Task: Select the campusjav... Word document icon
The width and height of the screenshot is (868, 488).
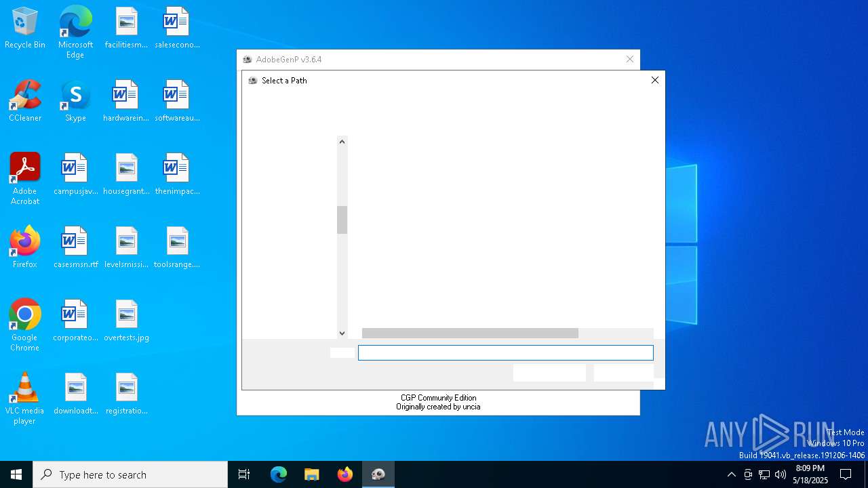Action: point(75,175)
